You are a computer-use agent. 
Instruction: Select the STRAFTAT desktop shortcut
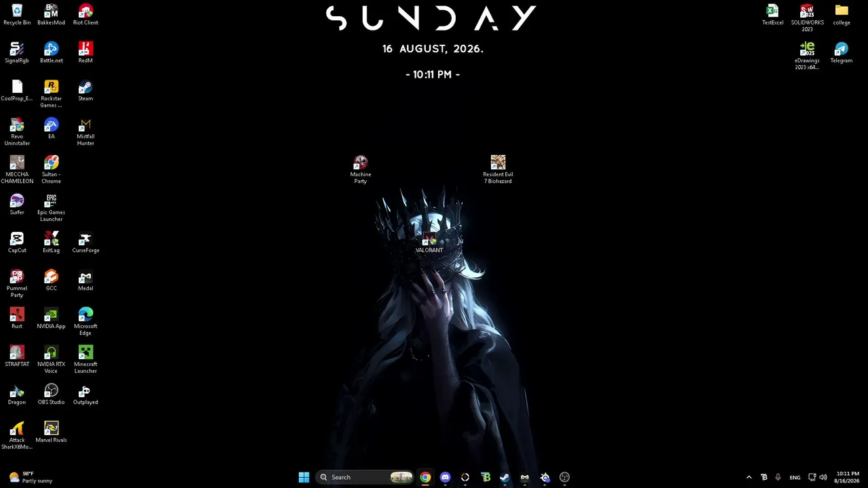17,357
